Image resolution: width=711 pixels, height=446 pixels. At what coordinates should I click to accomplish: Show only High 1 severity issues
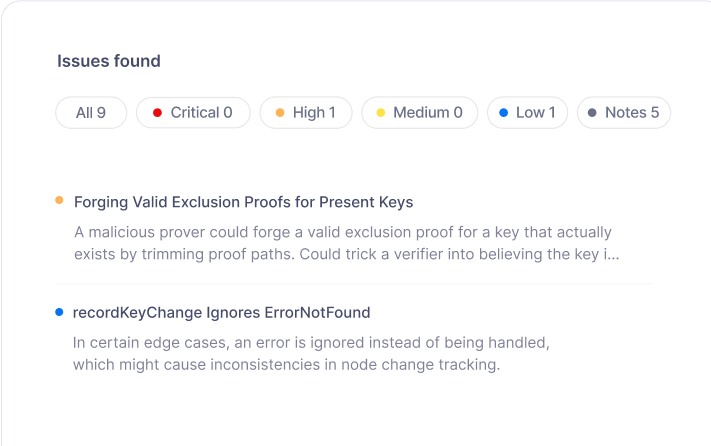coord(306,112)
